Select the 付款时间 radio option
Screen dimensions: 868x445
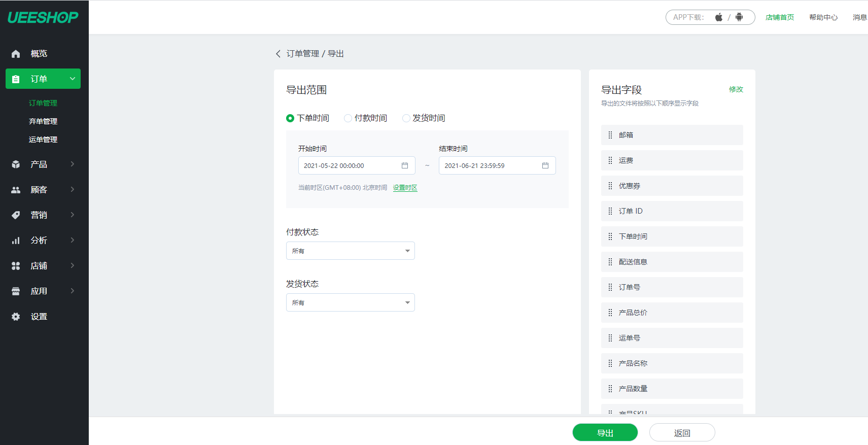coord(348,118)
